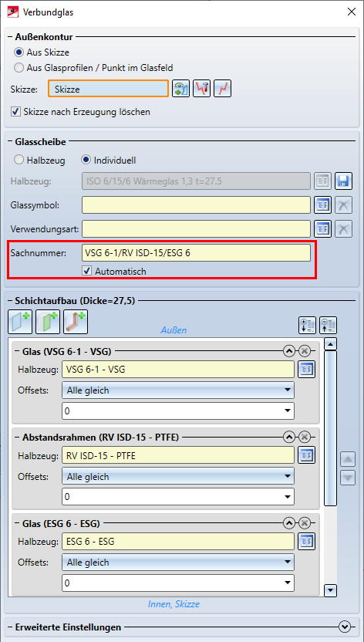Expand the Erweiterte Einstellungen section
Image resolution: width=364 pixels, height=642 pixels.
[345, 627]
